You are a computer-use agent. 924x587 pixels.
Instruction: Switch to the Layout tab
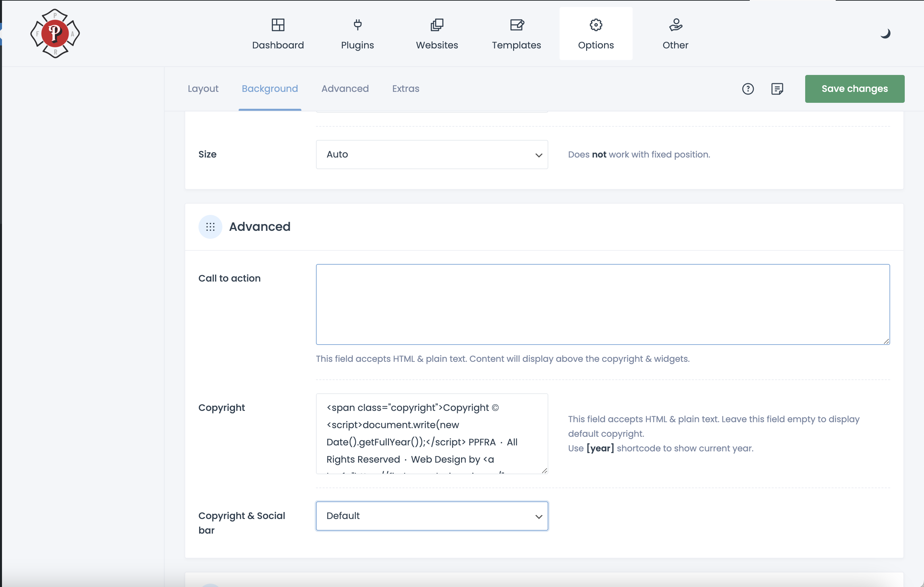pos(203,89)
